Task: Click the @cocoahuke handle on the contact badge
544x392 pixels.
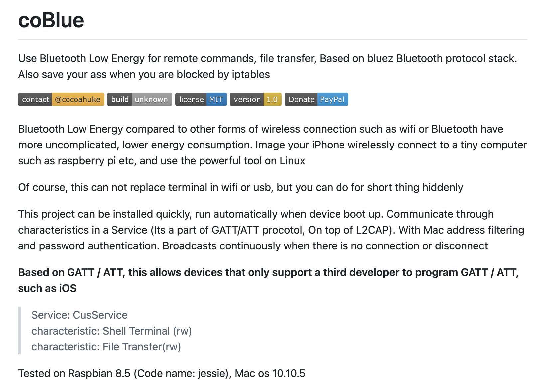Action: coord(78,99)
